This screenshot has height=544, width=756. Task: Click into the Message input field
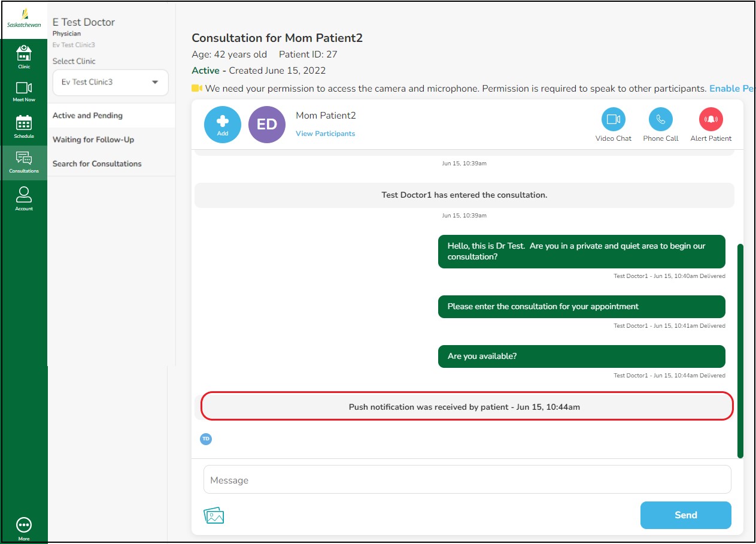click(467, 480)
